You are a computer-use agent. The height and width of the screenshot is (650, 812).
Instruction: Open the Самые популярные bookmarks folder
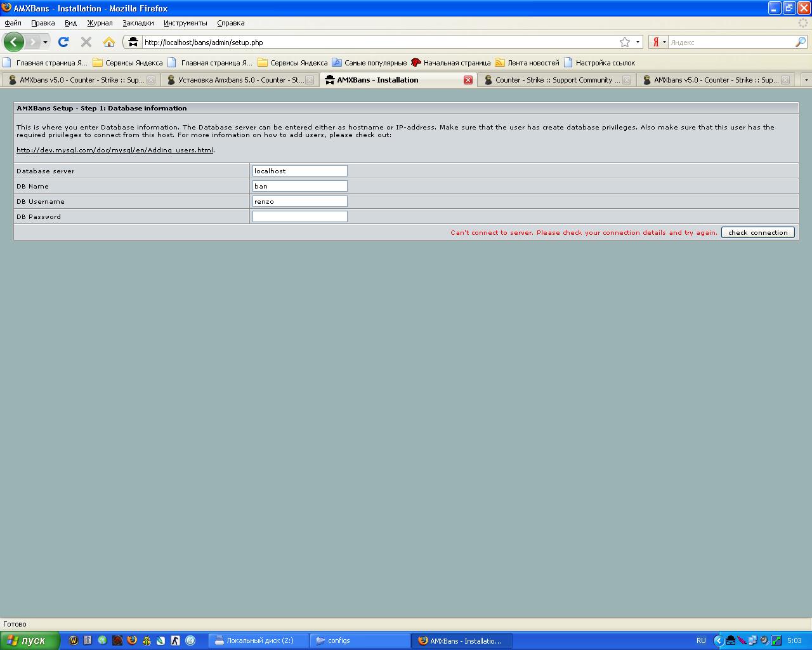click(369, 63)
